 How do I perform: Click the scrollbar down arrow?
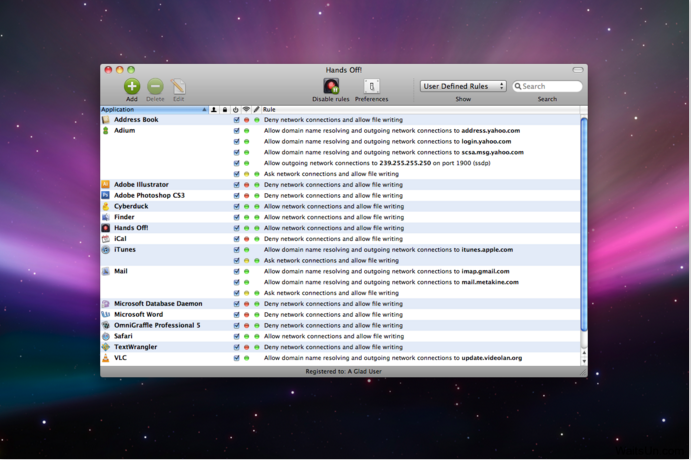(x=584, y=361)
